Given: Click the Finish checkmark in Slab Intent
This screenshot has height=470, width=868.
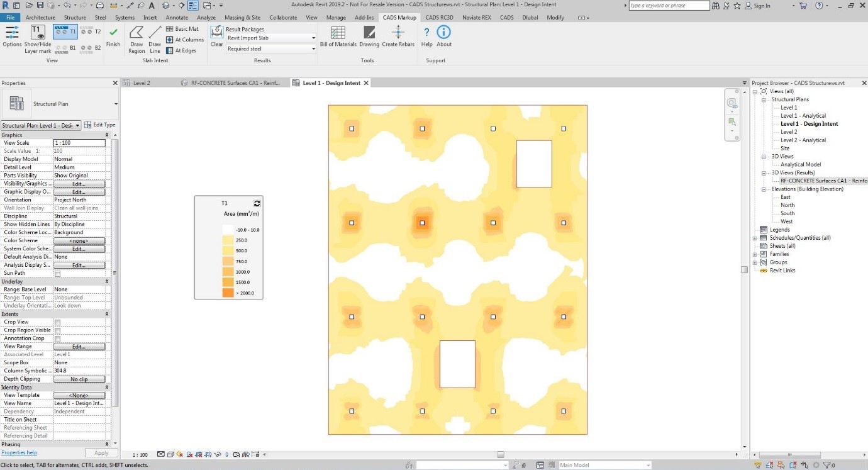Looking at the screenshot, I should click(x=113, y=36).
